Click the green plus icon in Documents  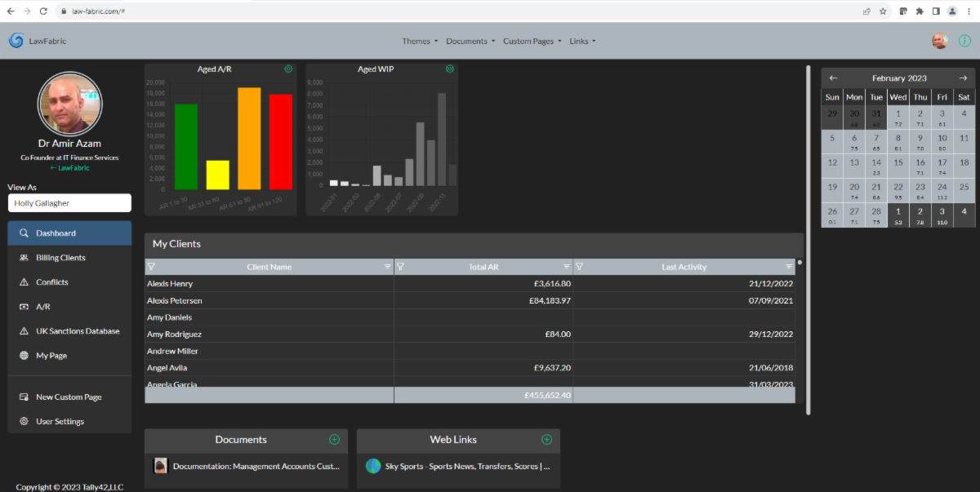coord(334,440)
